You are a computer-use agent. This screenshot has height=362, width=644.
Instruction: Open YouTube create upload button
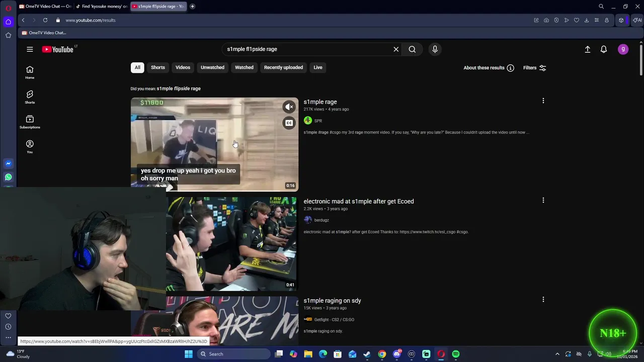587,49
